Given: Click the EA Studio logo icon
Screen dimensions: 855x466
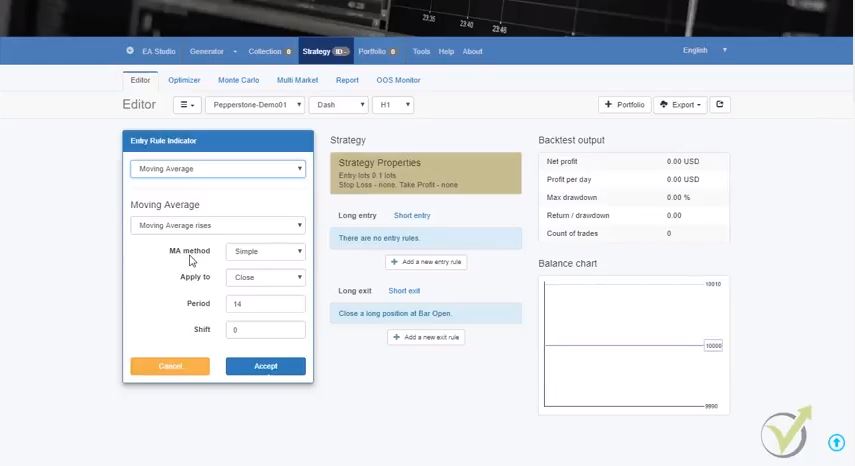Looking at the screenshot, I should coord(130,51).
